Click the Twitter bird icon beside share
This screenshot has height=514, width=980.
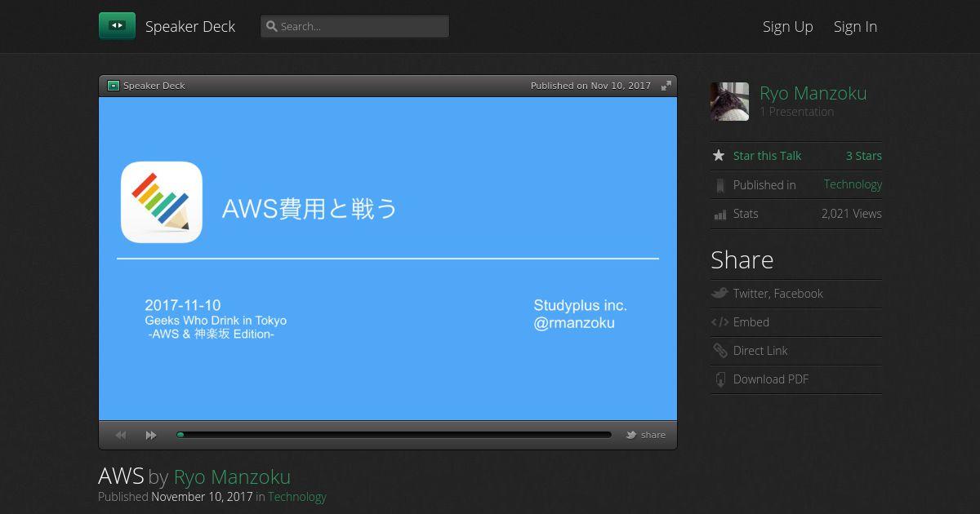coord(631,435)
